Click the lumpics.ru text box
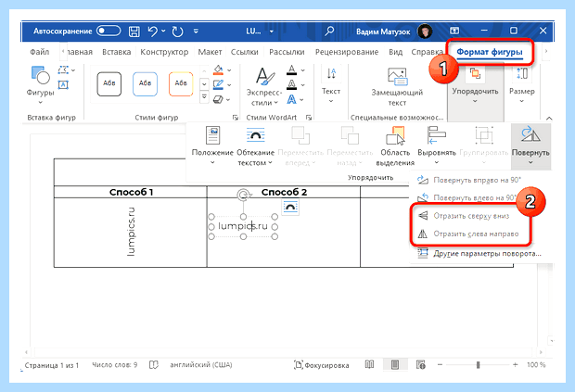 (243, 226)
